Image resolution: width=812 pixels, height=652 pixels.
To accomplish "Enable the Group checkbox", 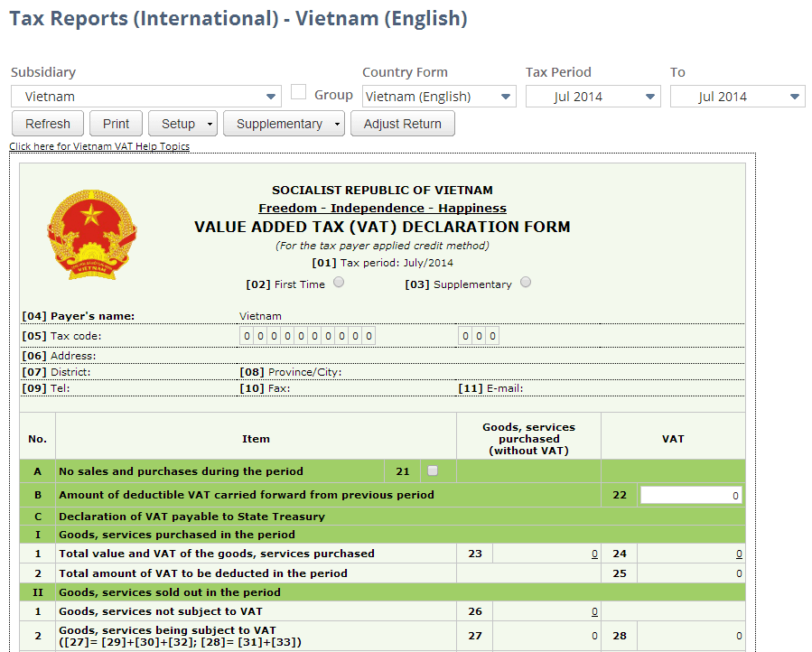I will pos(299,91).
